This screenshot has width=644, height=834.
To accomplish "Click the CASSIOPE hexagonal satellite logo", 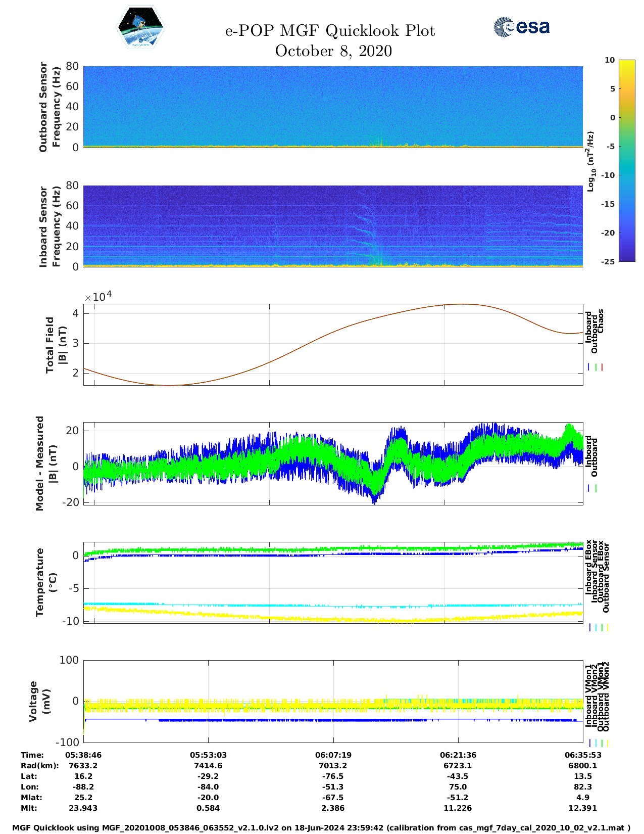I will (x=140, y=27).
